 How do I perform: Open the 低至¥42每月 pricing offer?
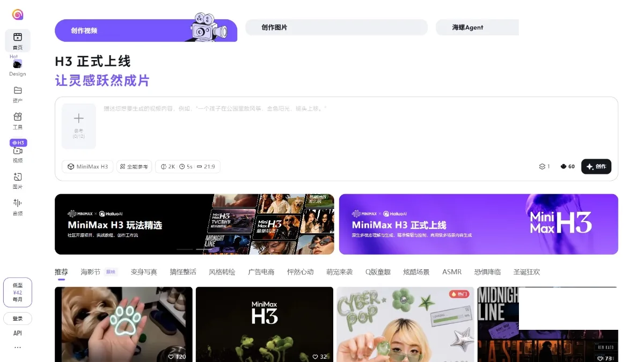pos(18,292)
